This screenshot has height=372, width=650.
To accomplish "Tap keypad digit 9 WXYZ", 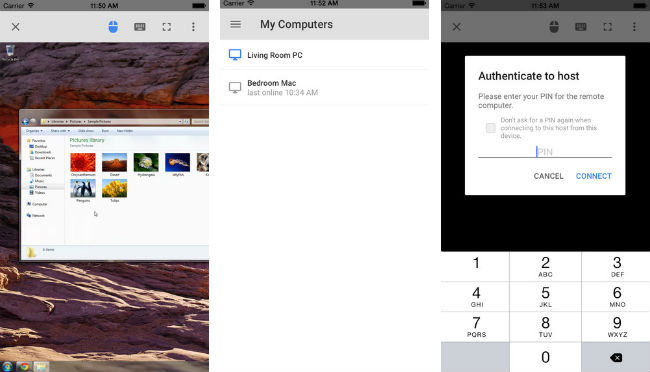I will click(617, 327).
